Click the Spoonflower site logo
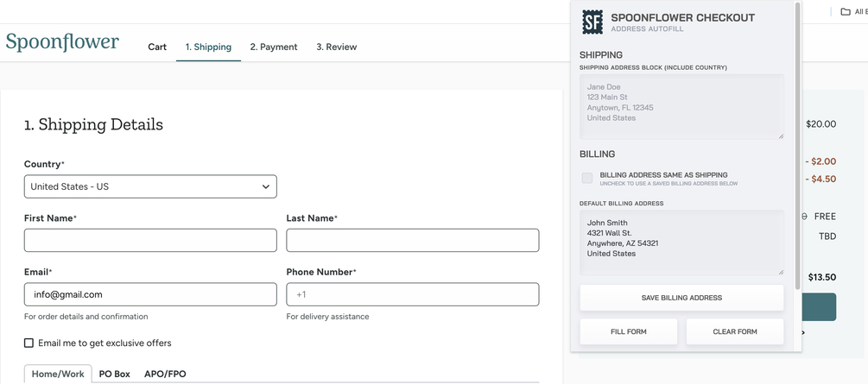This screenshot has width=868, height=384. point(62,42)
